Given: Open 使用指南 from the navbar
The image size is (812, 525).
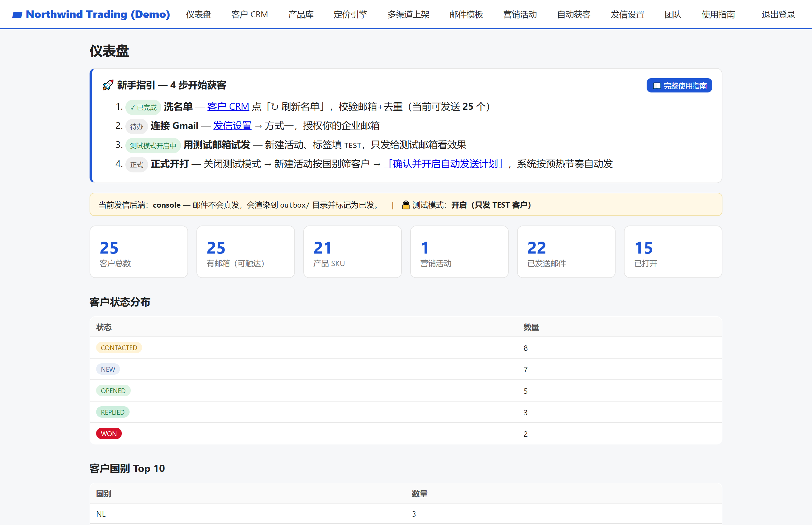Looking at the screenshot, I should 718,14.
